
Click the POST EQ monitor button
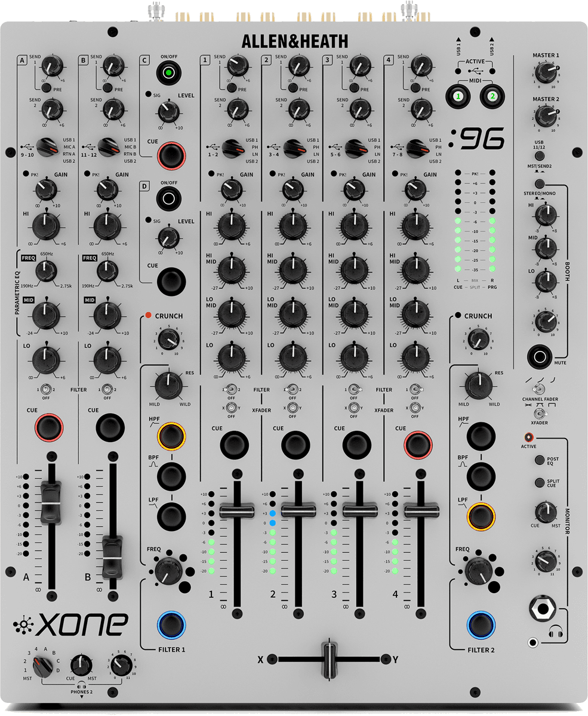540,460
